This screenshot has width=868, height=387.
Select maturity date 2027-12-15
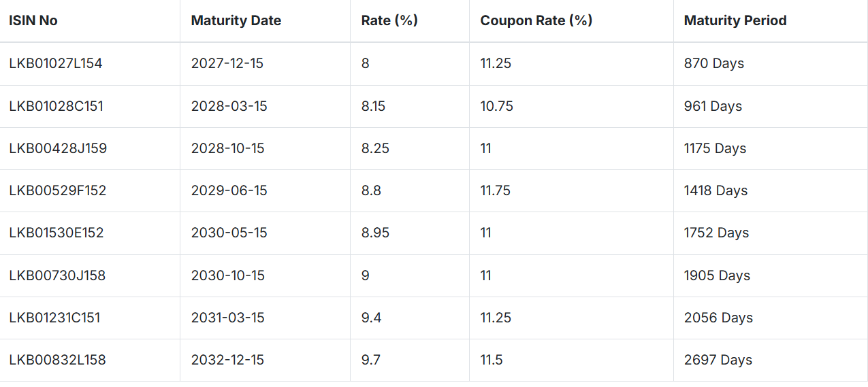point(227,63)
